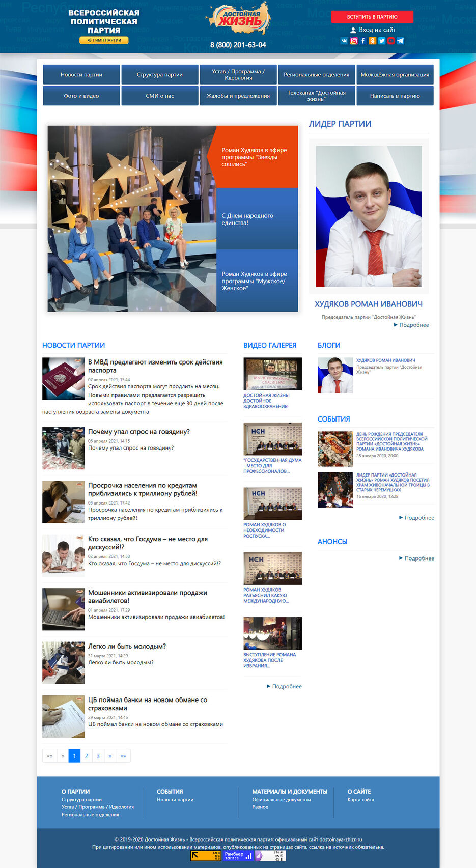Open footer Карта сайта link
This screenshot has width=476, height=868.
(361, 800)
